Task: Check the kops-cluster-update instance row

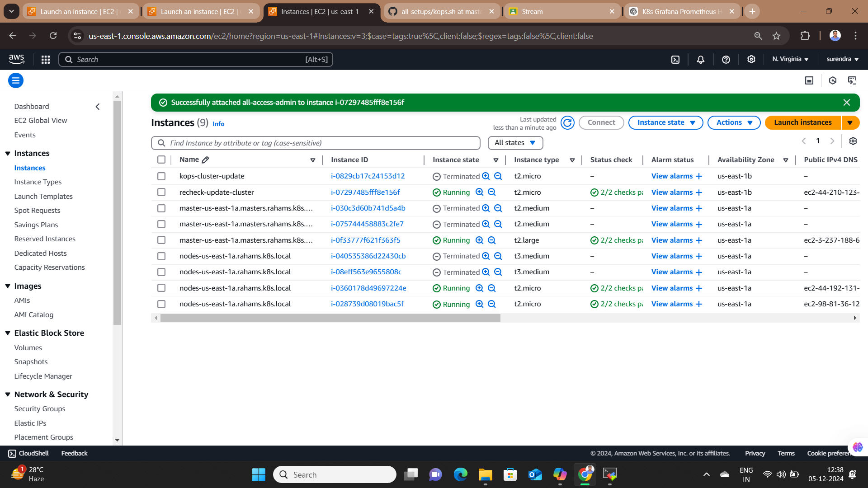Action: click(x=161, y=176)
